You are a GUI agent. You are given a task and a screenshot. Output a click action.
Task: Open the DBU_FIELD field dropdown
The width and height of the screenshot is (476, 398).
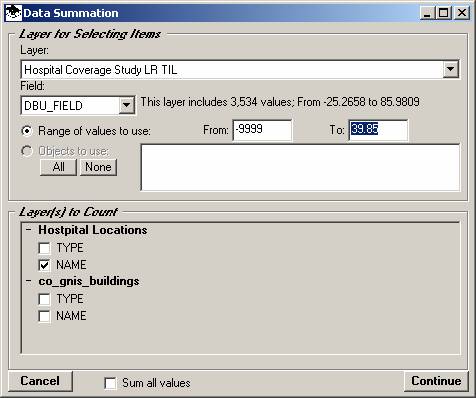[126, 105]
